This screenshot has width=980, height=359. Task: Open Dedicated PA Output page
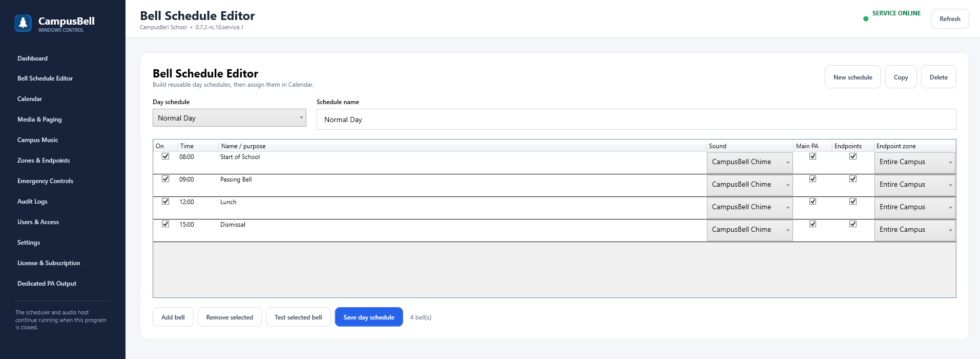click(47, 284)
